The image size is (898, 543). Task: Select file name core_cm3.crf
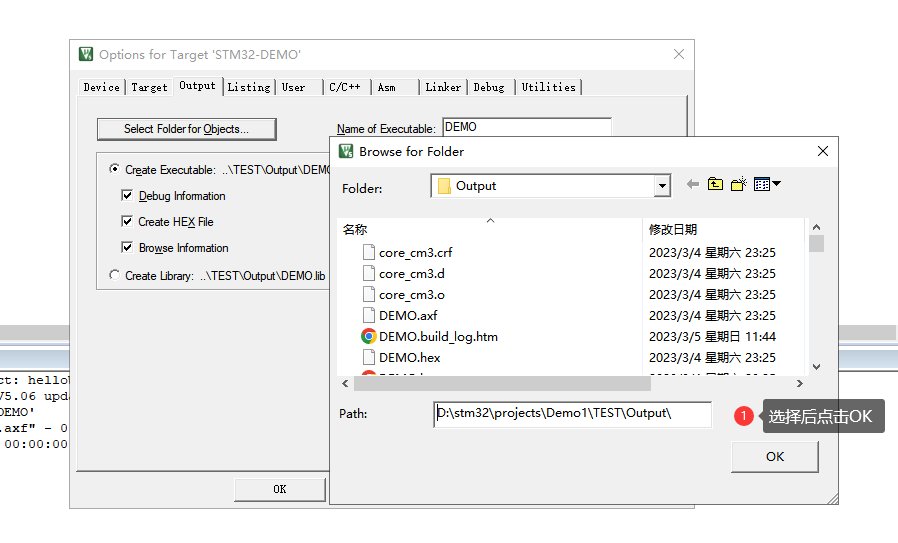415,253
